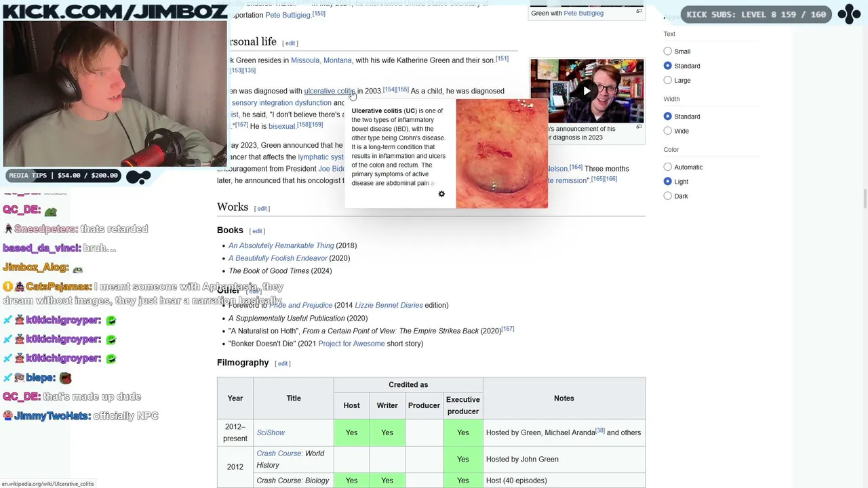
Task: Open citation reference 167
Action: (507, 329)
